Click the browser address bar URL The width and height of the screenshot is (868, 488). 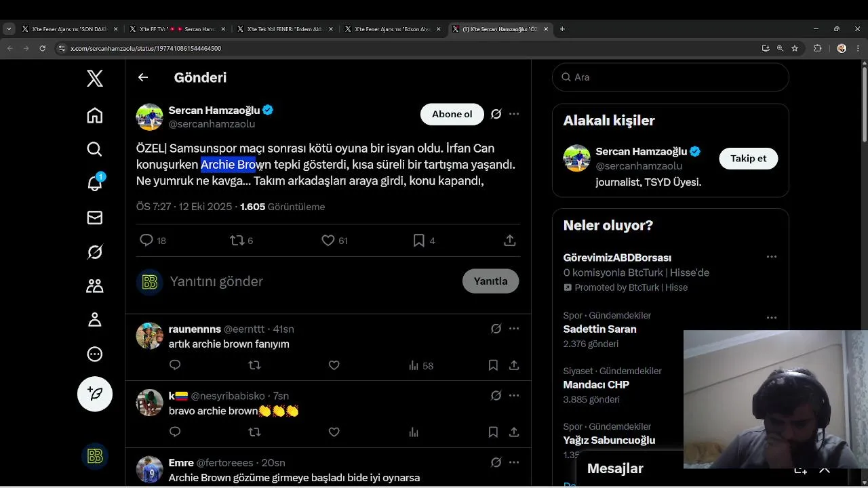[146, 49]
